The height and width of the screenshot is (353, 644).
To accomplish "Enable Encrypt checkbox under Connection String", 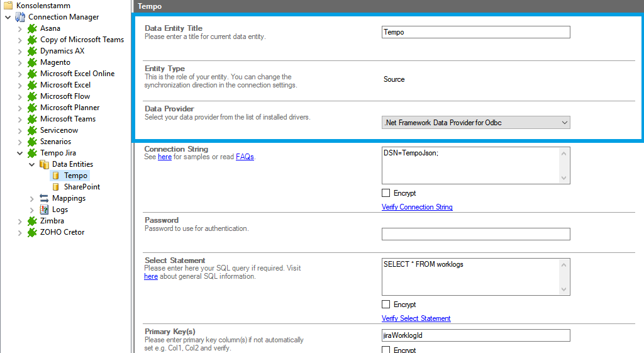I will (x=386, y=193).
